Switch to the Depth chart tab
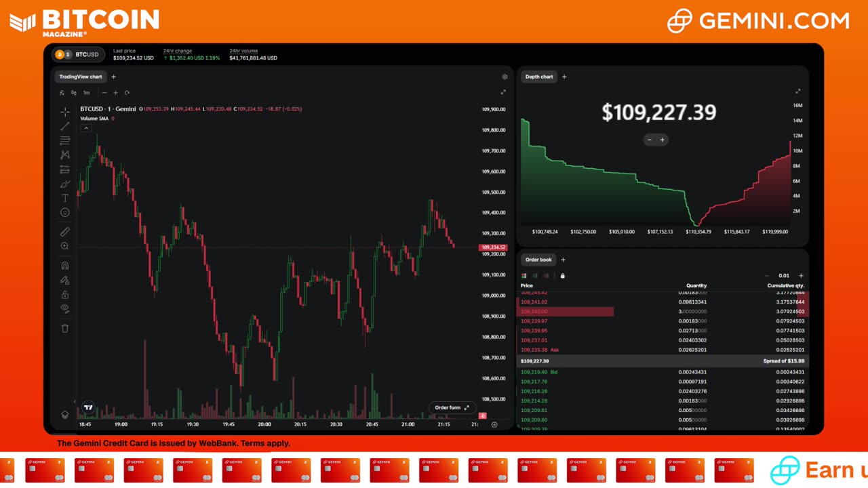868x488 pixels. pos(539,77)
